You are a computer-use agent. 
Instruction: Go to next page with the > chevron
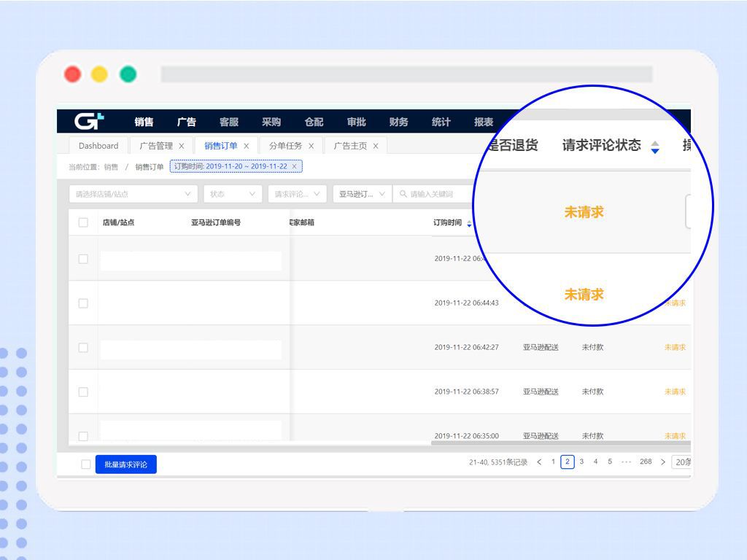tap(662, 462)
